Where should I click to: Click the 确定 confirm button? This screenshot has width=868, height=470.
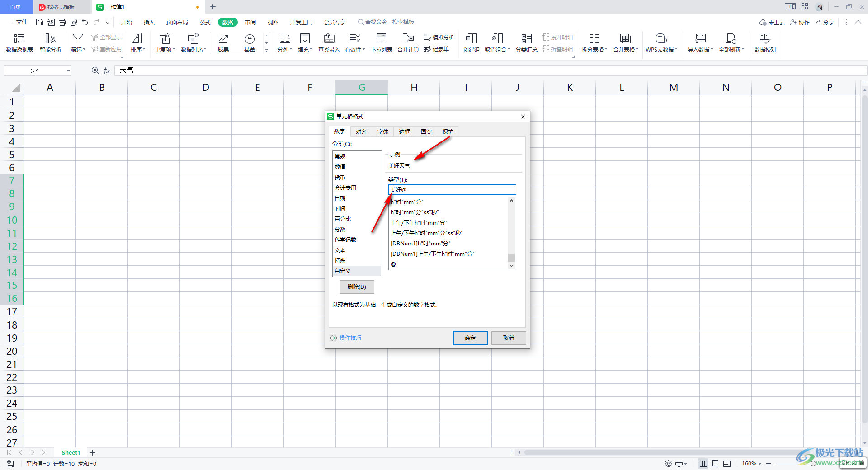470,338
